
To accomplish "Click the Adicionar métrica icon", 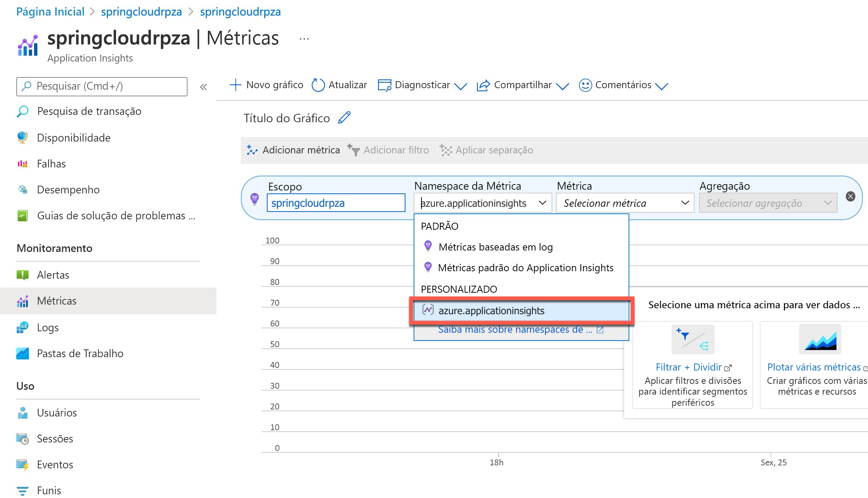I will (x=252, y=150).
